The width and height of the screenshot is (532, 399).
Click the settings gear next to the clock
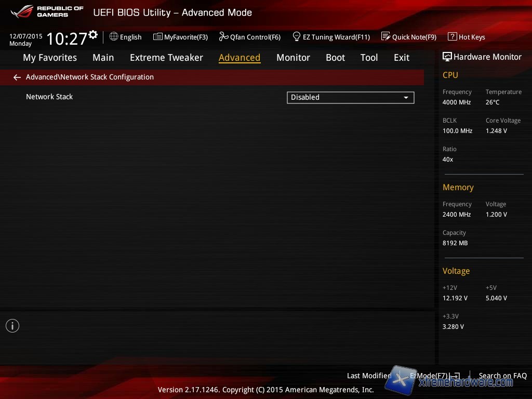coord(93,35)
